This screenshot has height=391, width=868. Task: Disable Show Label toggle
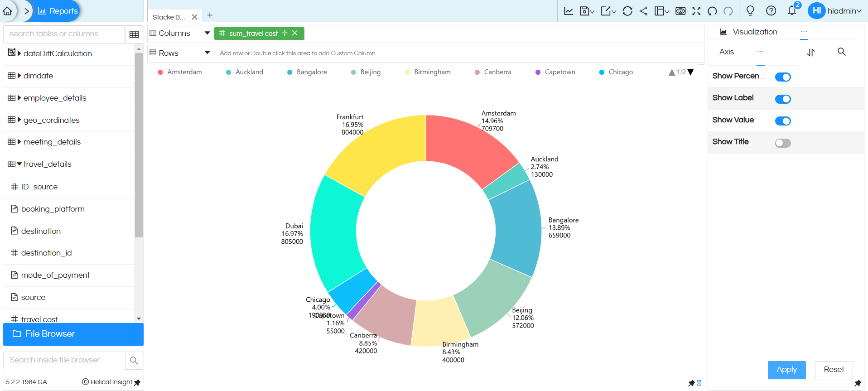point(783,99)
